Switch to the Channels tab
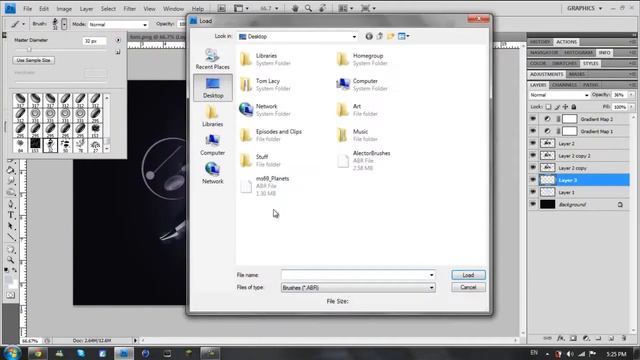The height and width of the screenshot is (360, 640). pos(564,85)
